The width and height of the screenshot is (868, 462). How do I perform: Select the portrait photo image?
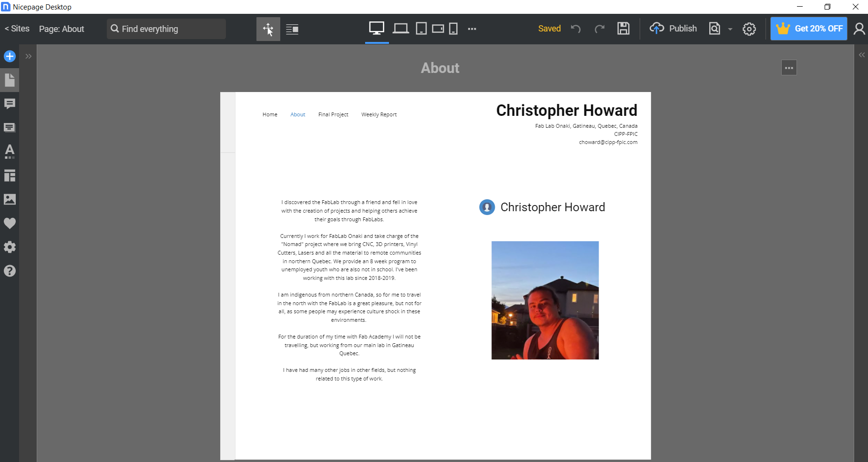pos(545,300)
